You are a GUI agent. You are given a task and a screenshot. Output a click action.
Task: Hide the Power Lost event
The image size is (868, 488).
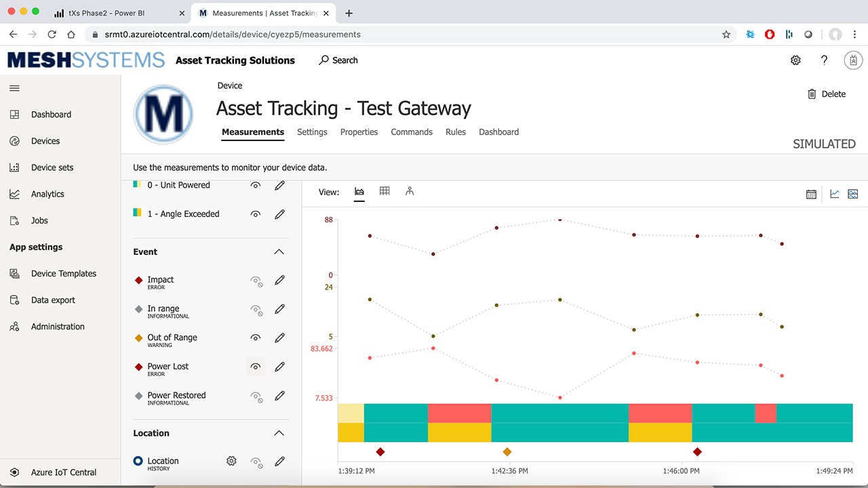[x=256, y=367]
